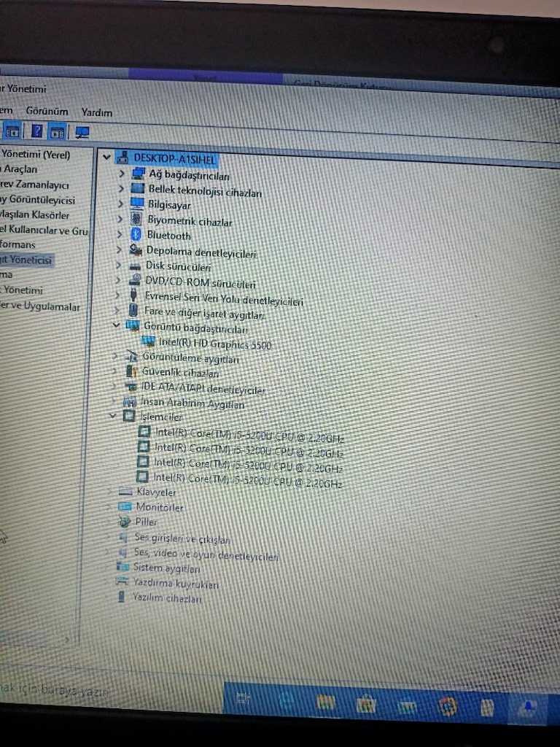Select Ses, video ve oyun denetleyicileri category
Viewport: 560px width, 747px height.
tap(206, 554)
